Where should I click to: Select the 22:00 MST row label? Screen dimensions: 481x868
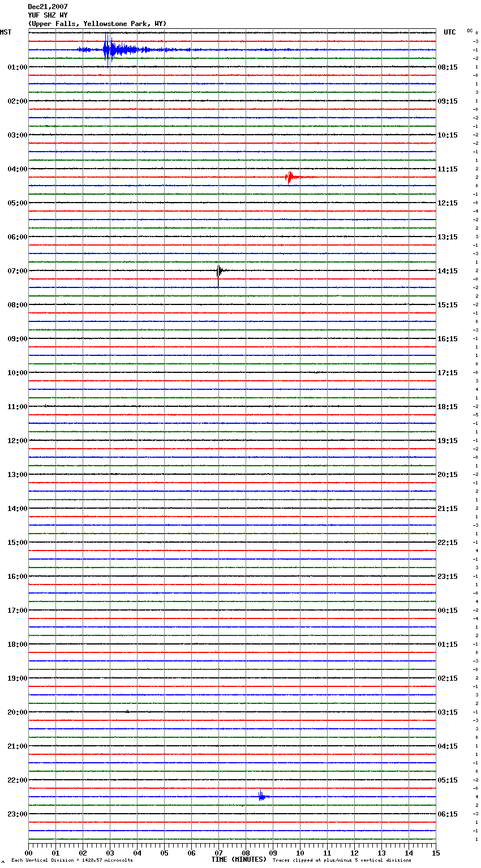18,780
